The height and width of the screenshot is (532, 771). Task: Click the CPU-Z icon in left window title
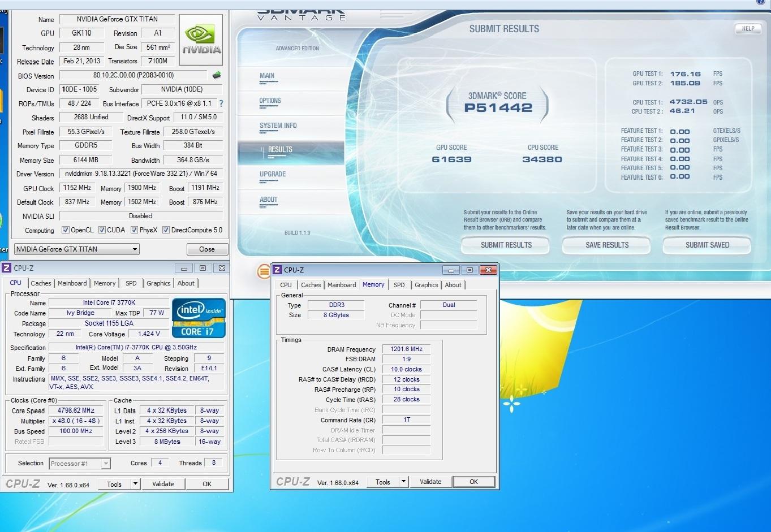coord(7,268)
